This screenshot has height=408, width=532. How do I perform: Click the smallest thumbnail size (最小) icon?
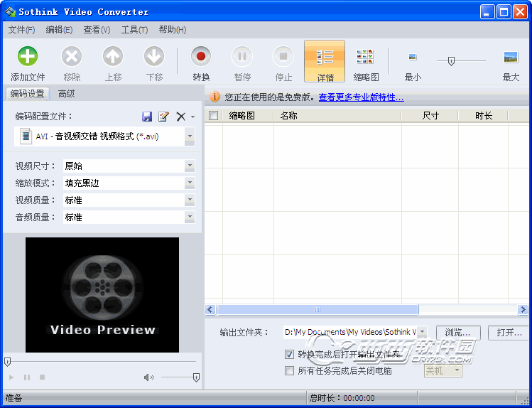pos(413,57)
